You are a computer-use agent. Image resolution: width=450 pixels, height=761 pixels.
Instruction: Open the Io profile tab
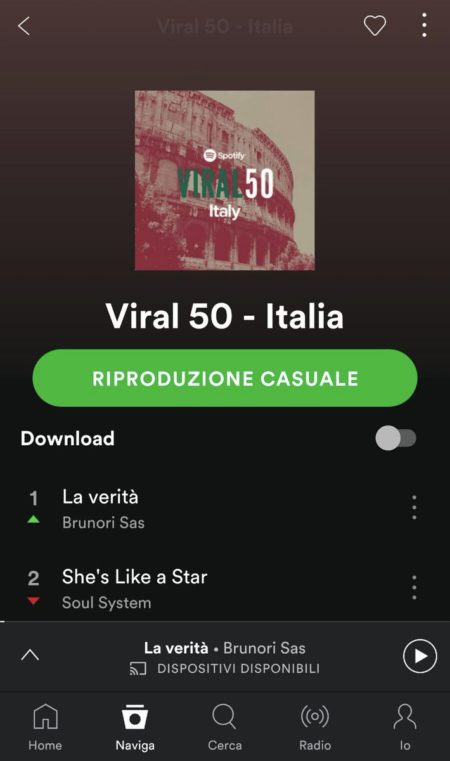click(405, 727)
